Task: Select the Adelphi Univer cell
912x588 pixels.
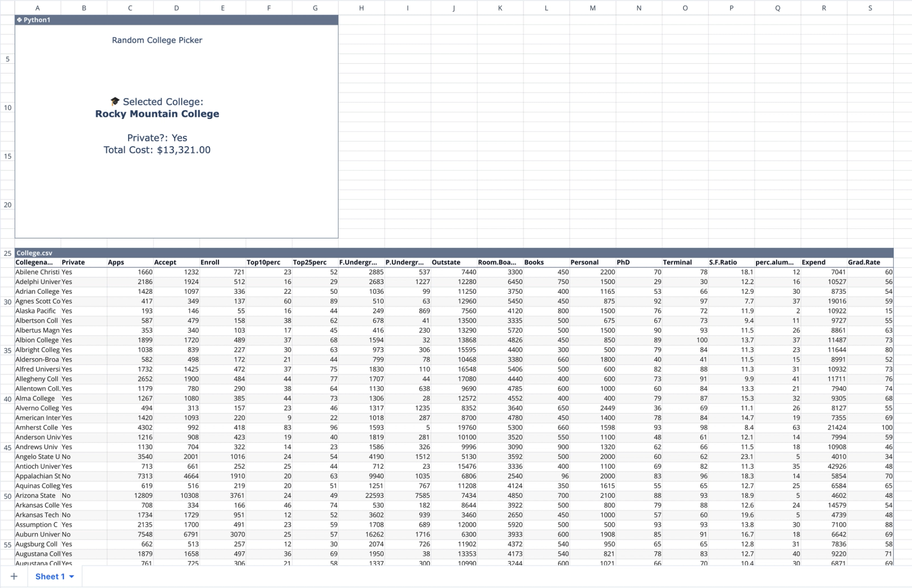Action: tap(37, 282)
